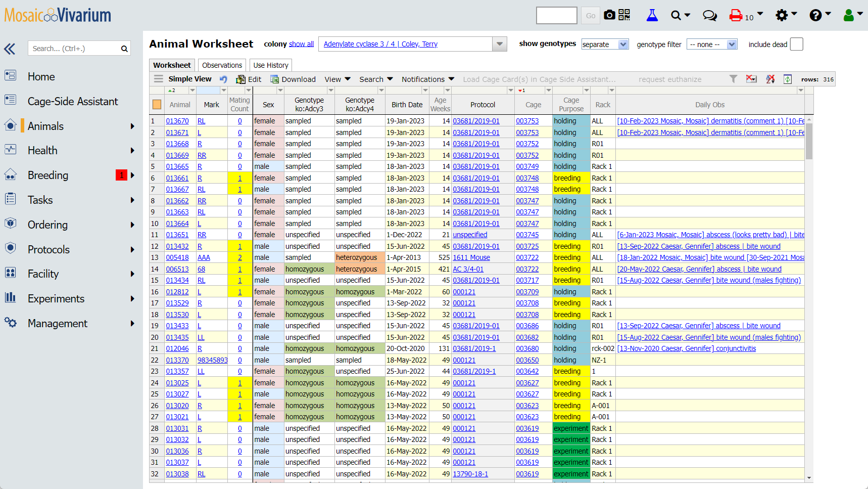This screenshot has height=489, width=868.
Task: Open cage 003753 link in row 1
Action: (x=527, y=121)
